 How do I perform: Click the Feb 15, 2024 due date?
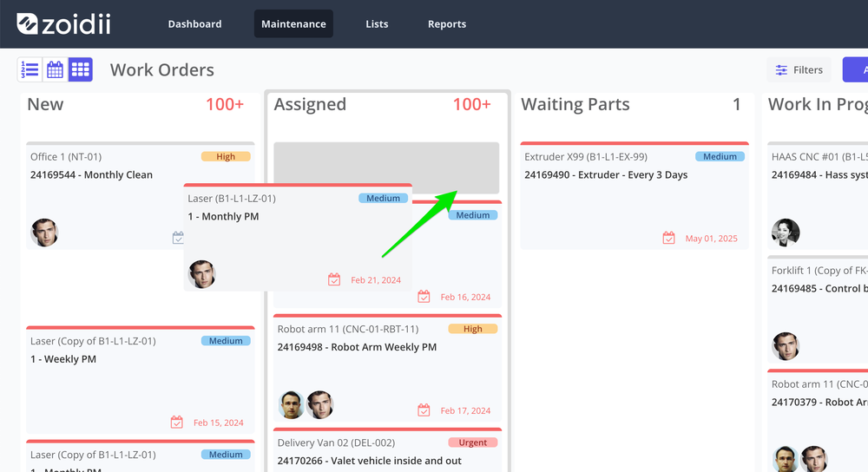pyautogui.click(x=219, y=423)
